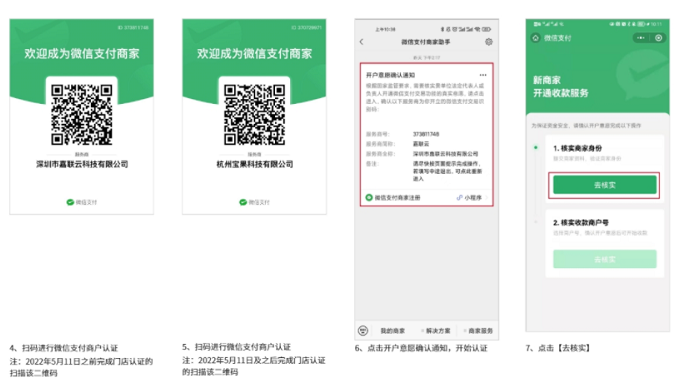Click the faded 去核实 button under 核实收款商户号

(x=604, y=259)
